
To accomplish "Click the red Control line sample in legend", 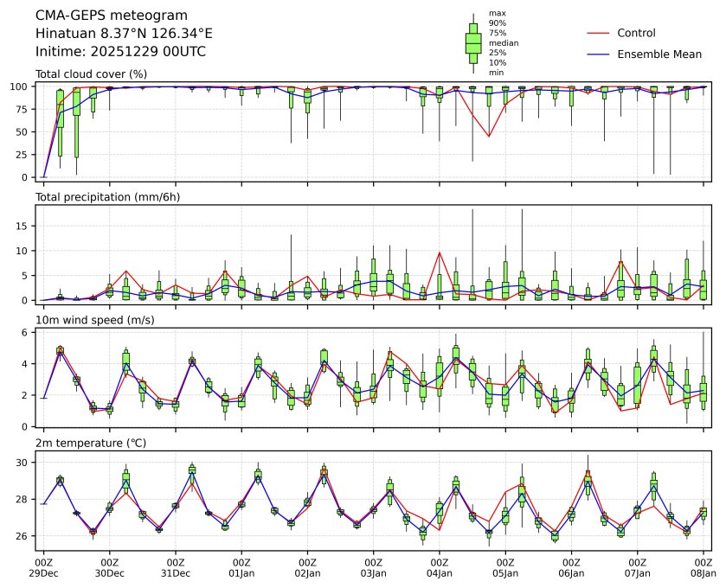I will click(x=600, y=33).
